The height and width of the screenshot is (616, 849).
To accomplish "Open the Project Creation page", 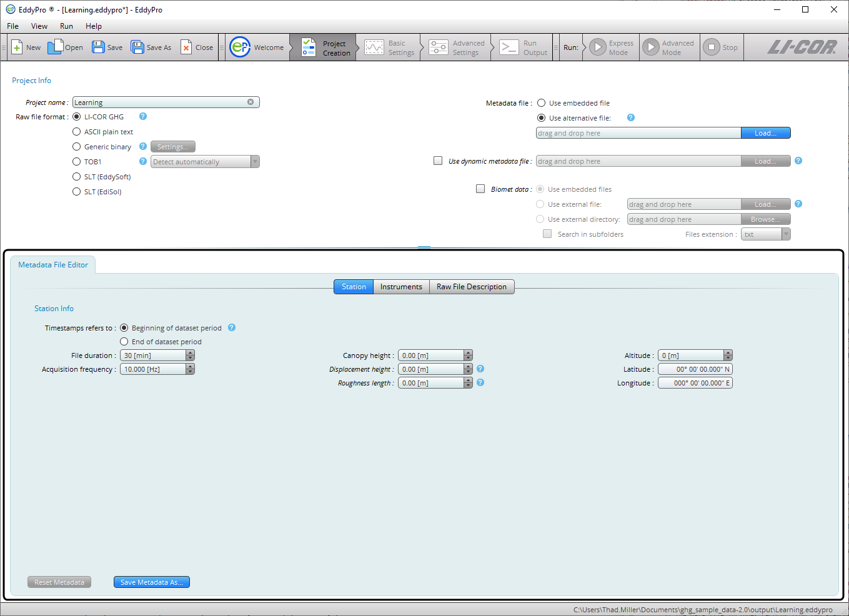I will 323,47.
